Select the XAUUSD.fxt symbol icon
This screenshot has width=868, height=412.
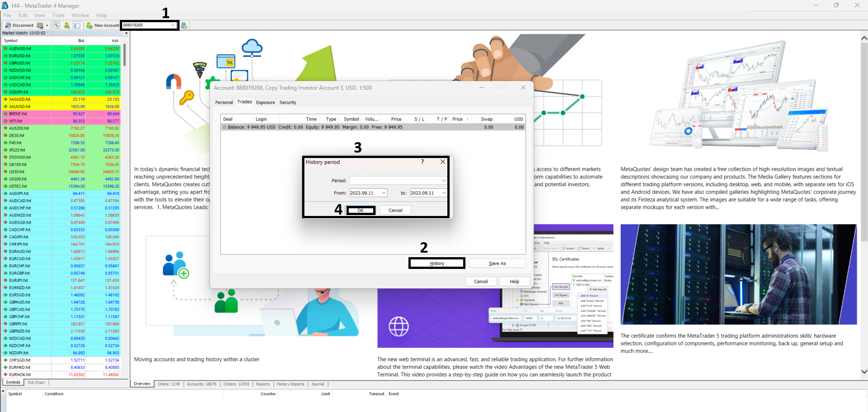pos(5,106)
